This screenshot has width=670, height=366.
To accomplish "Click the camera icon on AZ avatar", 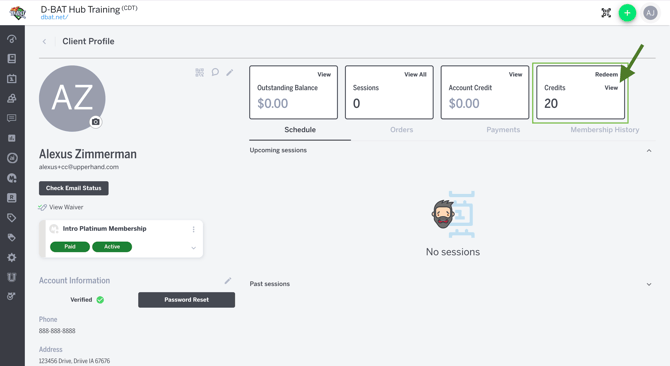I will 96,122.
